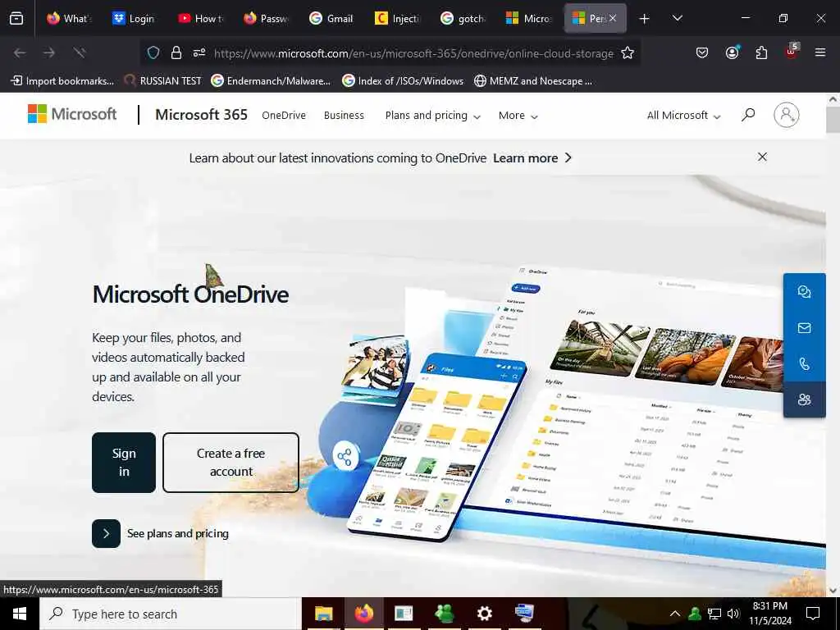Screen dimensions: 840x630
Task: Click See plans and pricing link
Action: [x=160, y=533]
